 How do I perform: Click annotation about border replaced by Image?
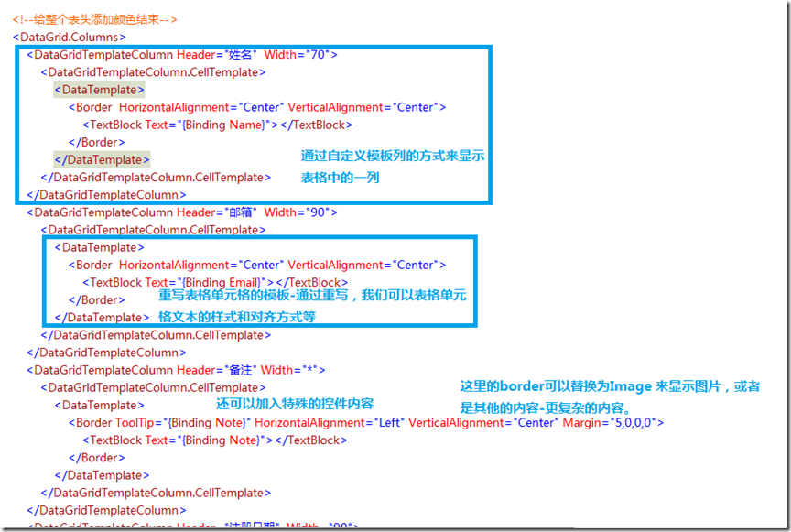[610, 397]
